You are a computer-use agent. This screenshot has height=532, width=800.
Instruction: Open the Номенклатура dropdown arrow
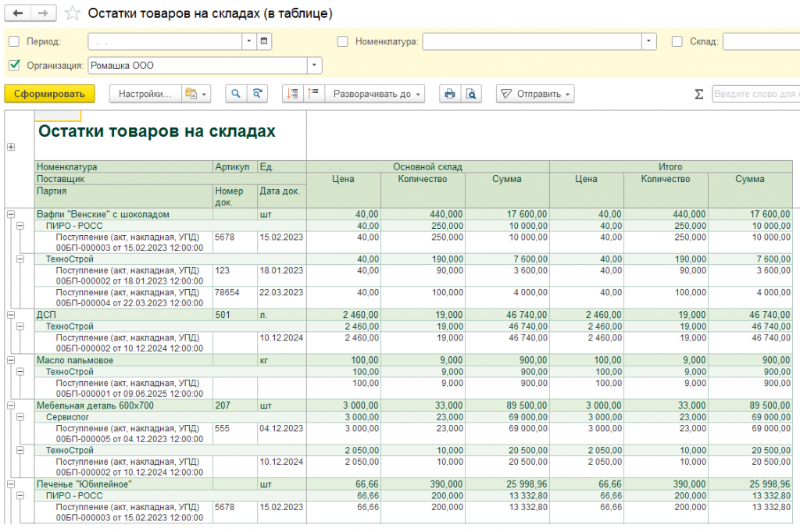[x=648, y=41]
